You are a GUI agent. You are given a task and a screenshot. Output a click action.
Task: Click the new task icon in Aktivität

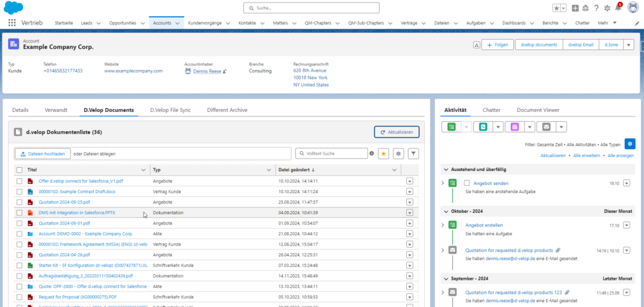coord(452,128)
